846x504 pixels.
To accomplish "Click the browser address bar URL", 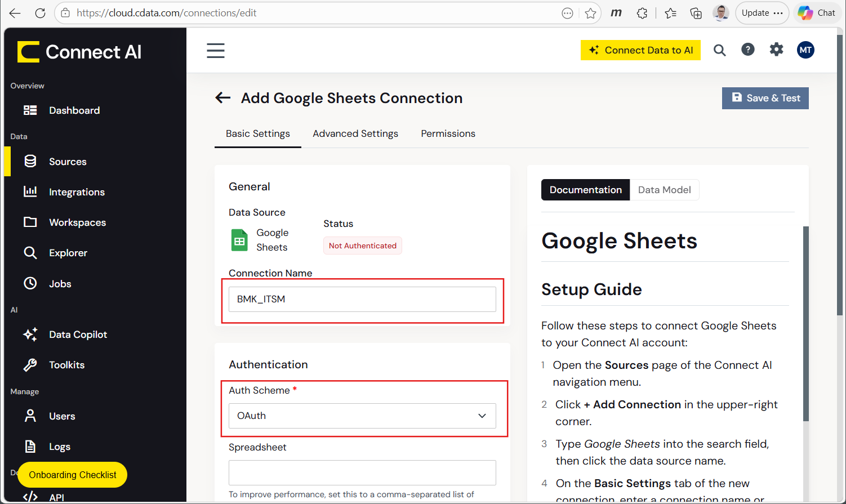I will point(167,13).
